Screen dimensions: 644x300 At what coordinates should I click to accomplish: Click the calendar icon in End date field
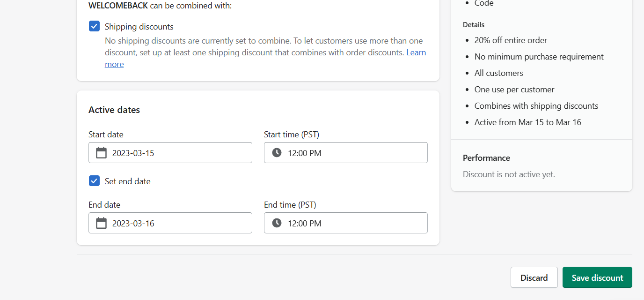(x=101, y=223)
